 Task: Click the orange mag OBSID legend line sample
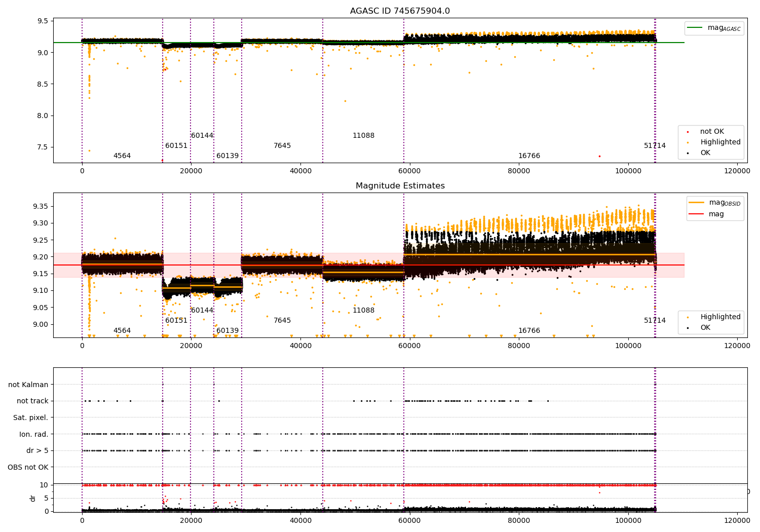coord(696,202)
